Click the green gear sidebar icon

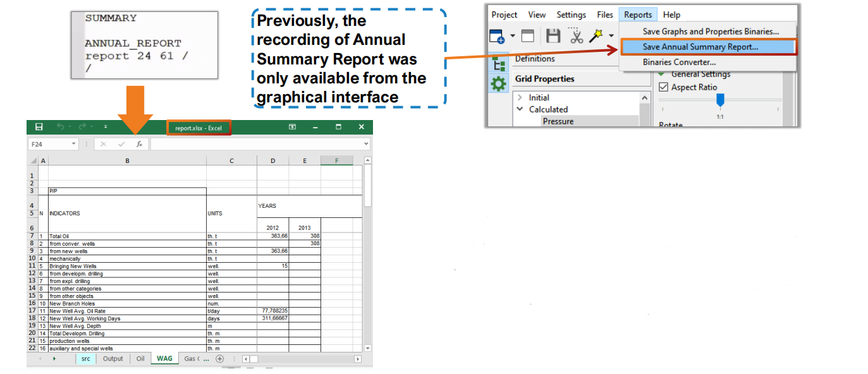499,83
